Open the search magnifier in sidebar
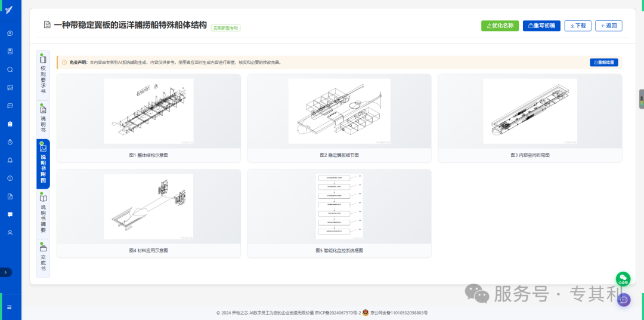This screenshot has width=644, height=320. click(10, 69)
